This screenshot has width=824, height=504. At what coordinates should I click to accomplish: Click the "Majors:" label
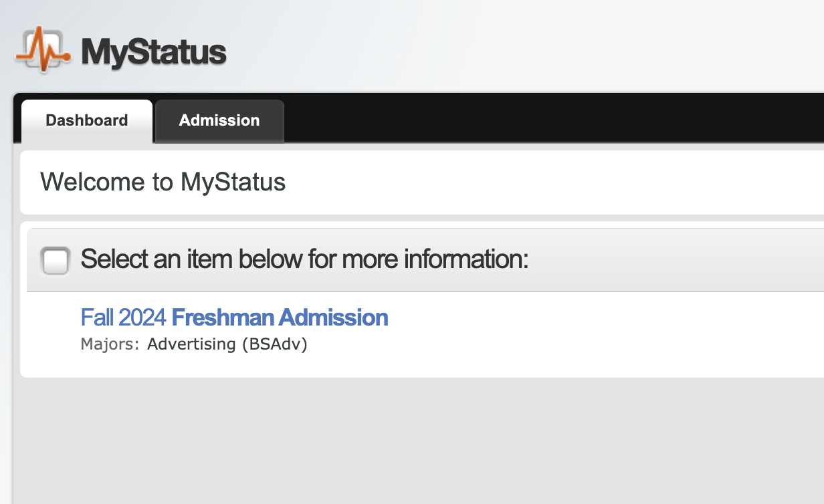[x=110, y=345]
